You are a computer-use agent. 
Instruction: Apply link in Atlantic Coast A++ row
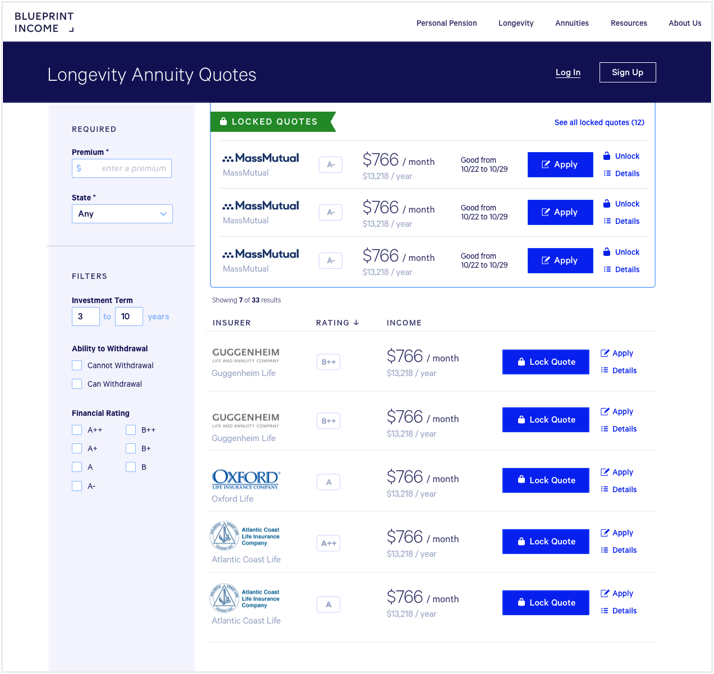click(x=617, y=533)
